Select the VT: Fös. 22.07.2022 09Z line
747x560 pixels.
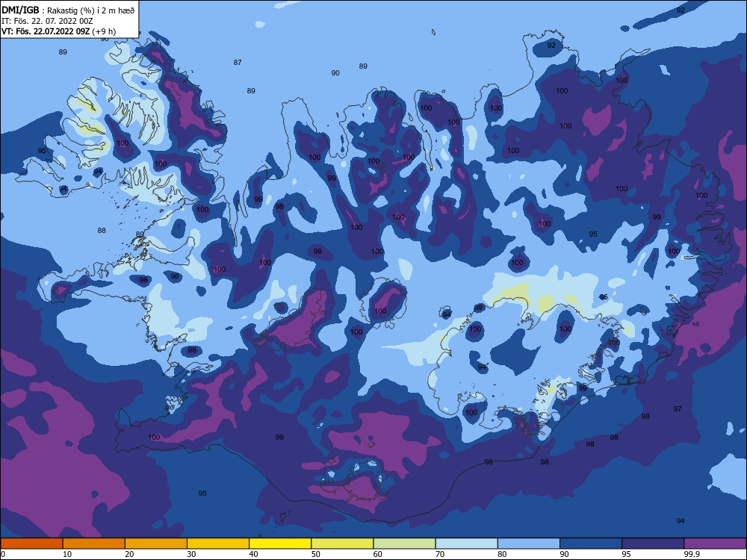(x=58, y=31)
